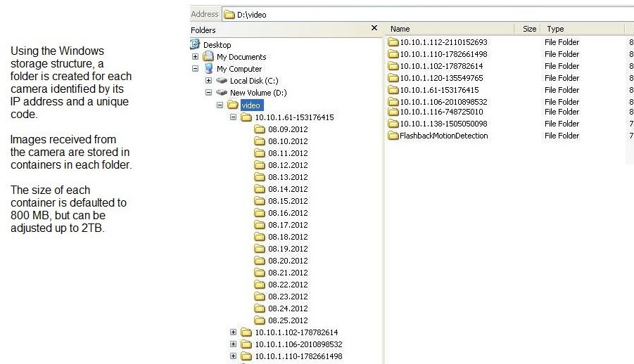Click folder icon of 10.10.1.112-2110152693 in file list
This screenshot has width=634, height=364.
393,41
